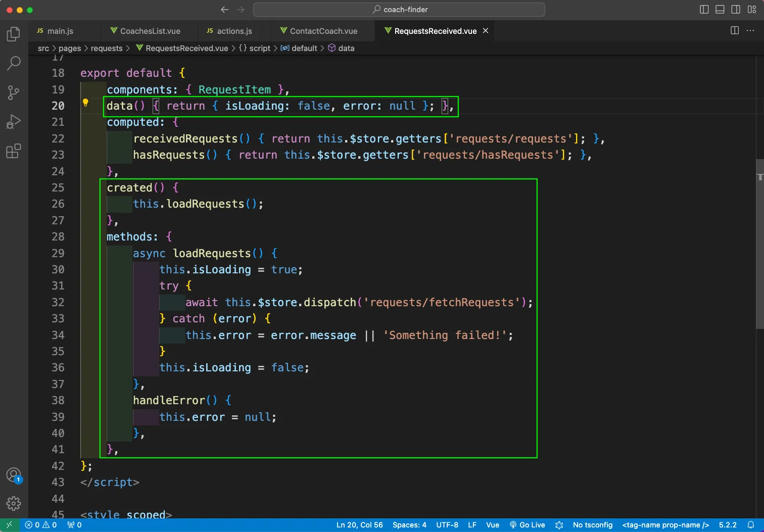Click the lightbulb code action on line 20

[x=85, y=103]
